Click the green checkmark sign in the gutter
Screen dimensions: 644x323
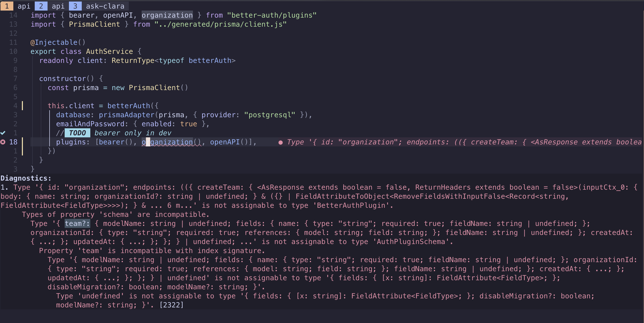pyautogui.click(x=3, y=133)
